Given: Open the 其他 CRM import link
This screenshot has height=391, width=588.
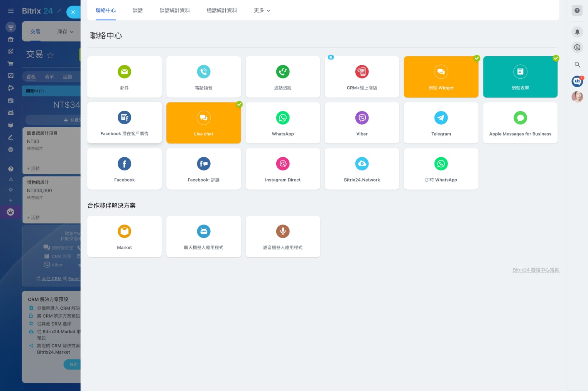Looking at the screenshot, I should pos(51,278).
